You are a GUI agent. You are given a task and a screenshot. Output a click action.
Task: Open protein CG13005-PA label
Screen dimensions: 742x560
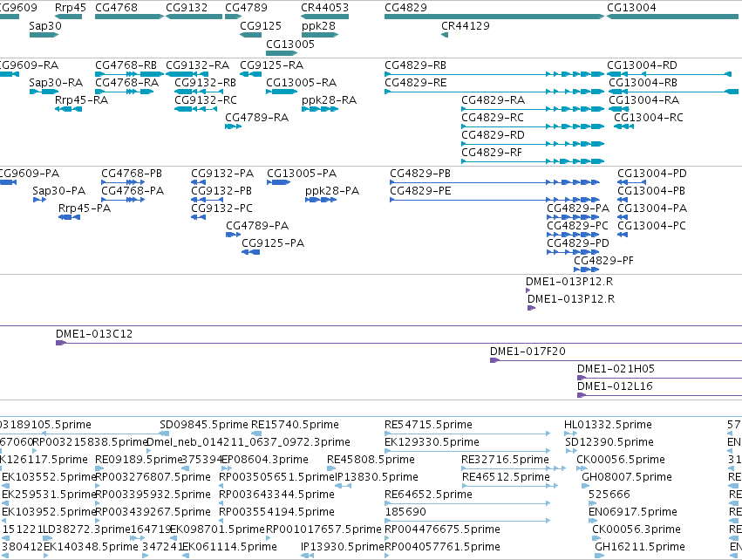click(x=302, y=174)
